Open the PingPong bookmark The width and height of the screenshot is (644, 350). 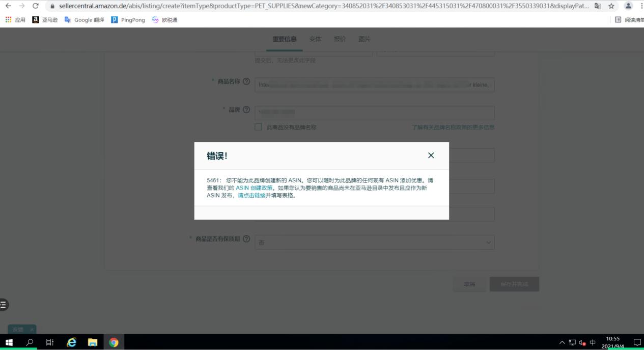tap(127, 19)
